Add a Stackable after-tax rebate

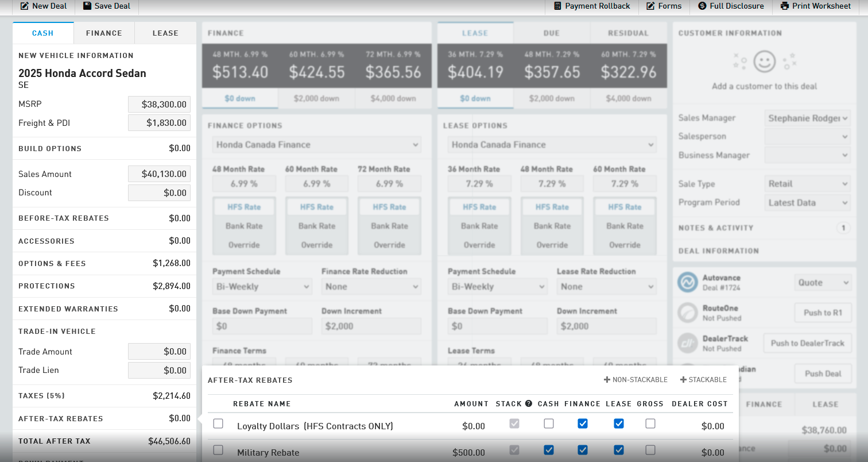point(703,380)
